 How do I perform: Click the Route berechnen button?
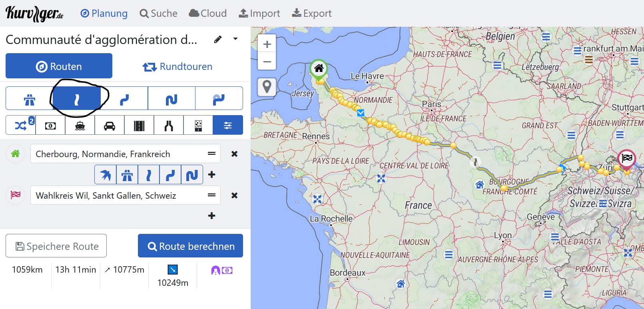[190, 246]
